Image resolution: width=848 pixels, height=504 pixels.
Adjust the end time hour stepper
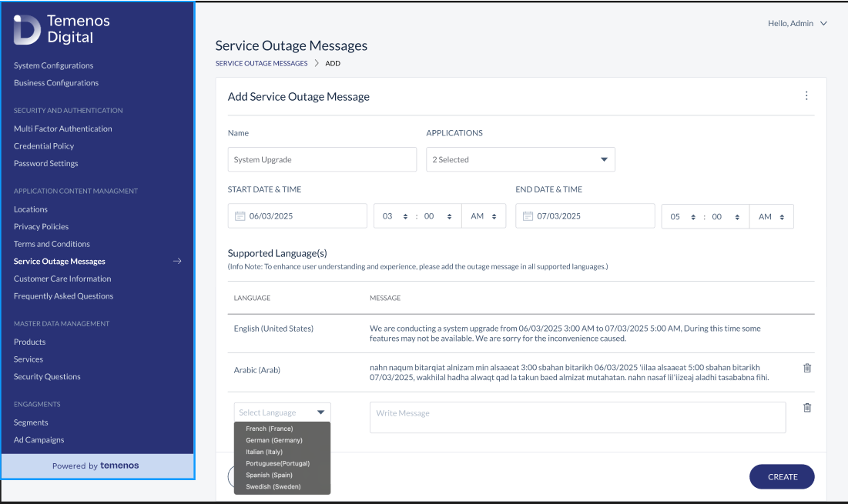pos(692,217)
